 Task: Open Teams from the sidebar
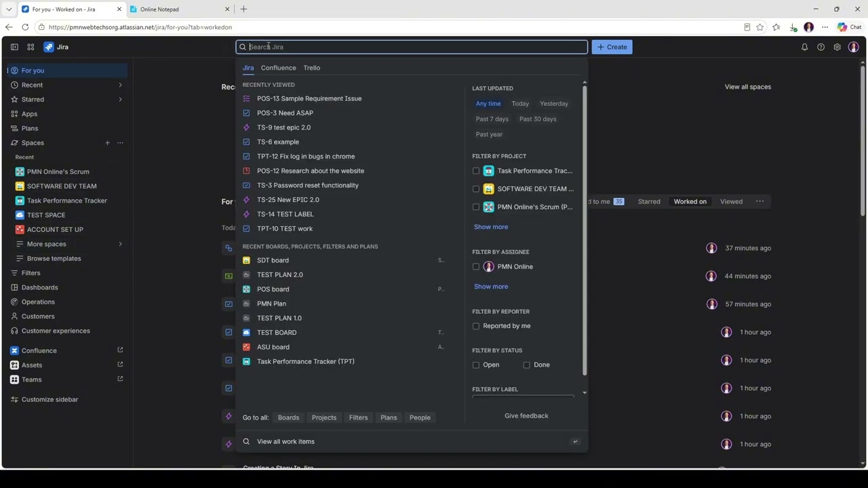point(31,380)
